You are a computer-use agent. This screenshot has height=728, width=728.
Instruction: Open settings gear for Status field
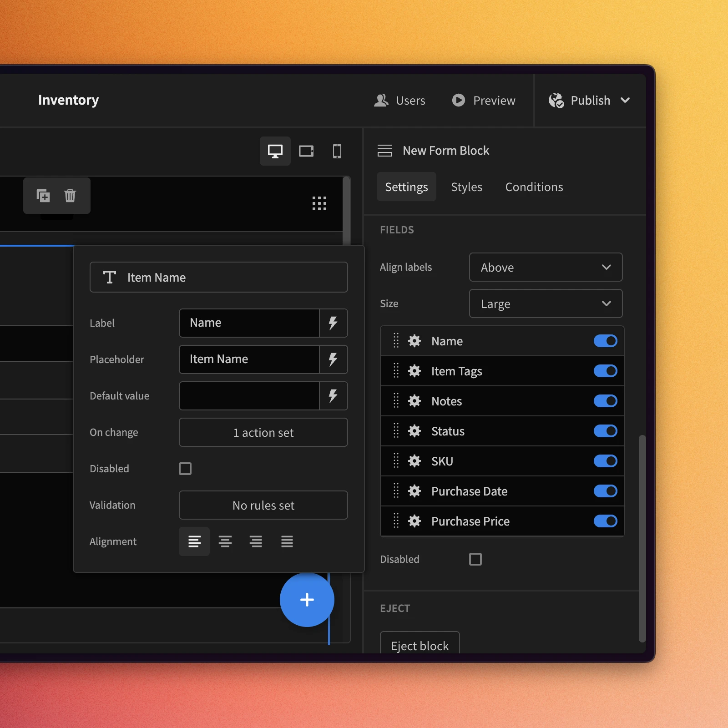point(415,431)
